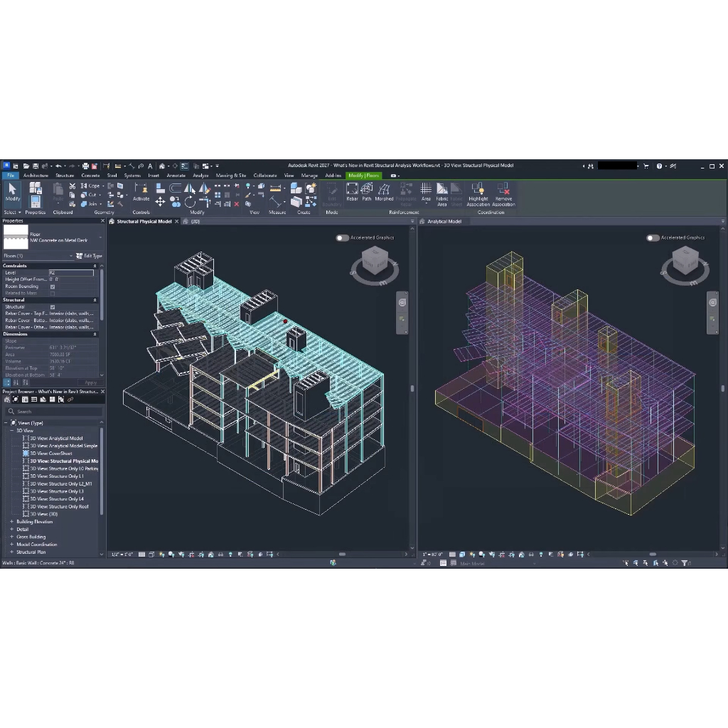Collapse the Constraints section
The height and width of the screenshot is (728, 728).
pos(95,266)
